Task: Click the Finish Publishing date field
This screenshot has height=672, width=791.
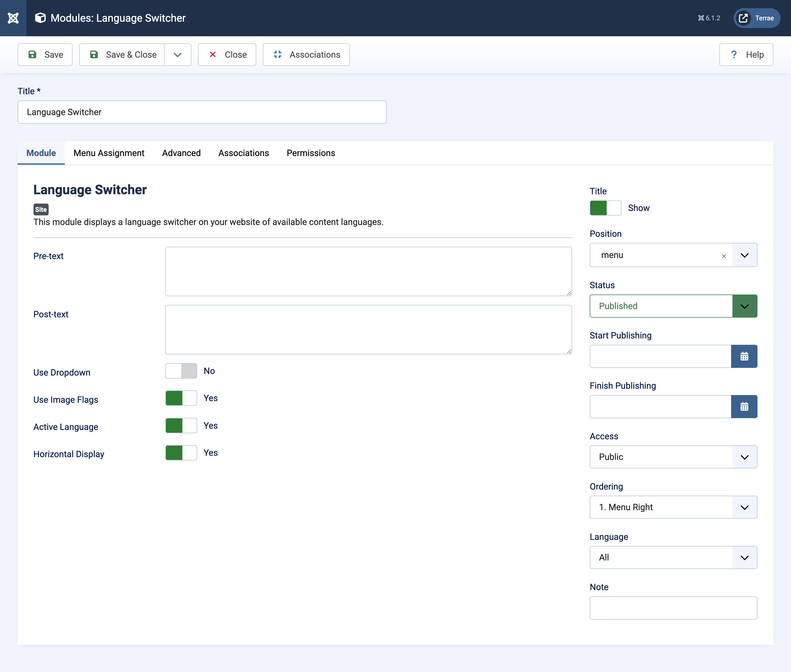Action: click(x=660, y=407)
